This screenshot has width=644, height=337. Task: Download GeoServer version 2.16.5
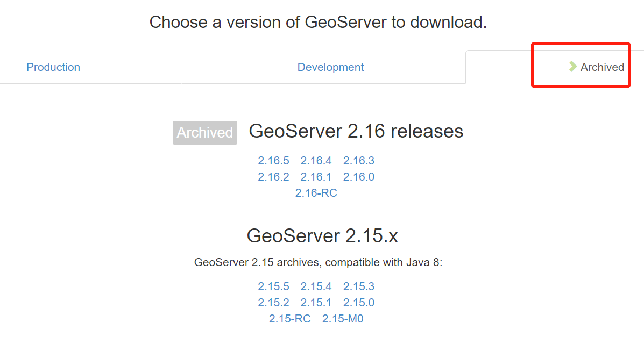273,160
